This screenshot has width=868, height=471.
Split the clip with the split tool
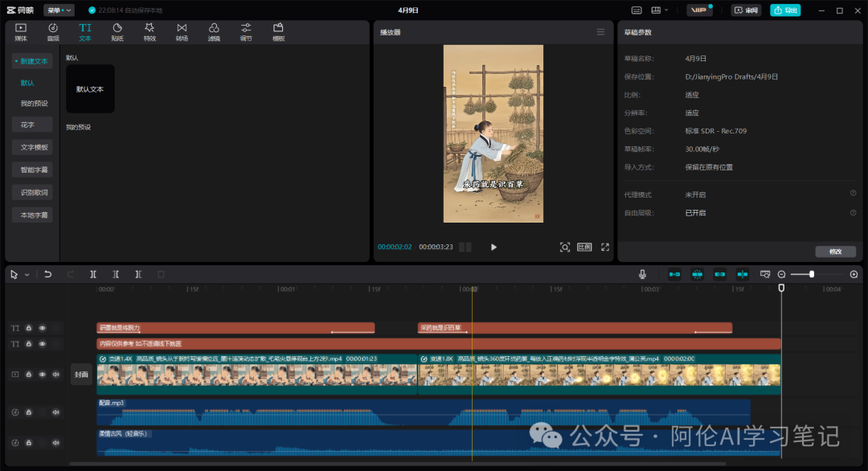93,274
